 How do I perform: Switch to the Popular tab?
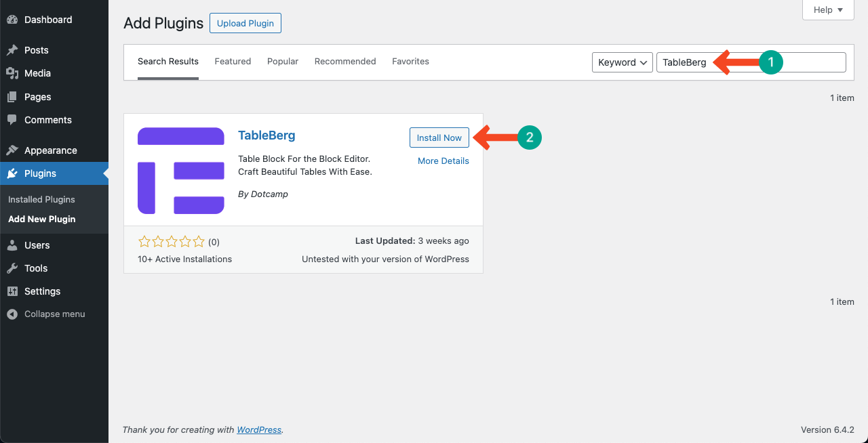pos(283,62)
